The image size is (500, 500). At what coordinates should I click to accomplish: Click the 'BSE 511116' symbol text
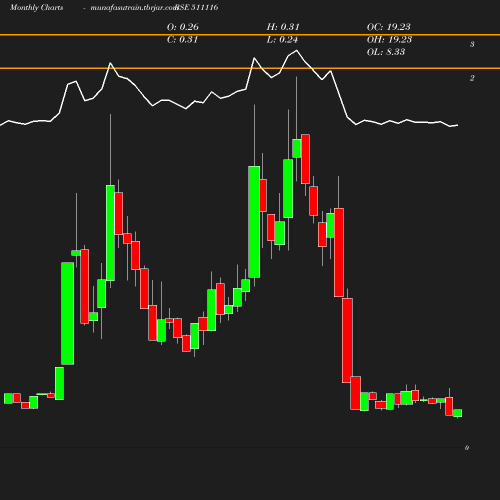(197, 7)
